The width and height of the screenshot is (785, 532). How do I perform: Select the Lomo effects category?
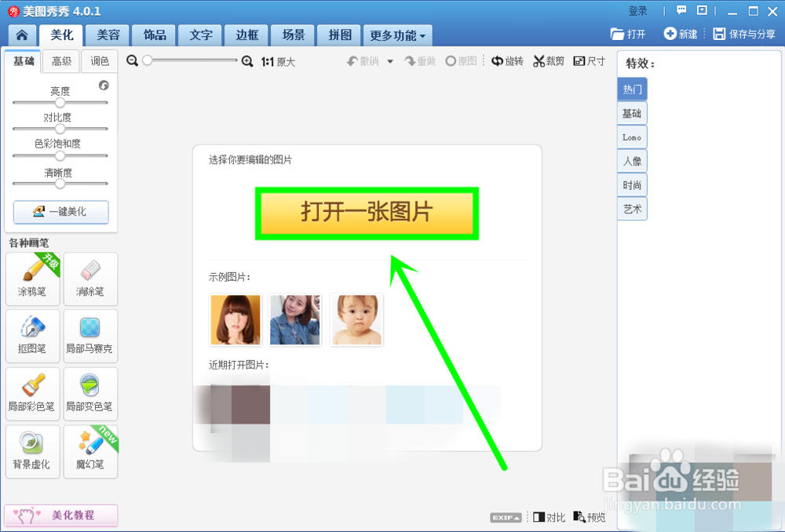[x=632, y=137]
